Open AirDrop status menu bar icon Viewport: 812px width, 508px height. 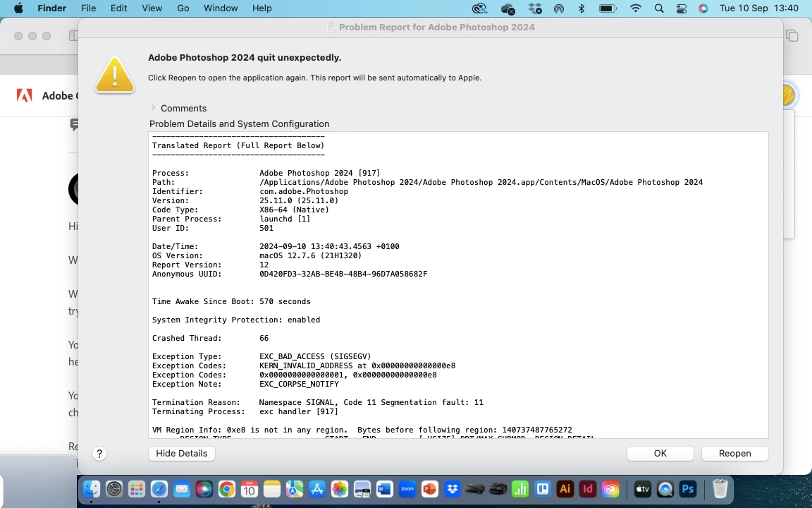pos(559,8)
